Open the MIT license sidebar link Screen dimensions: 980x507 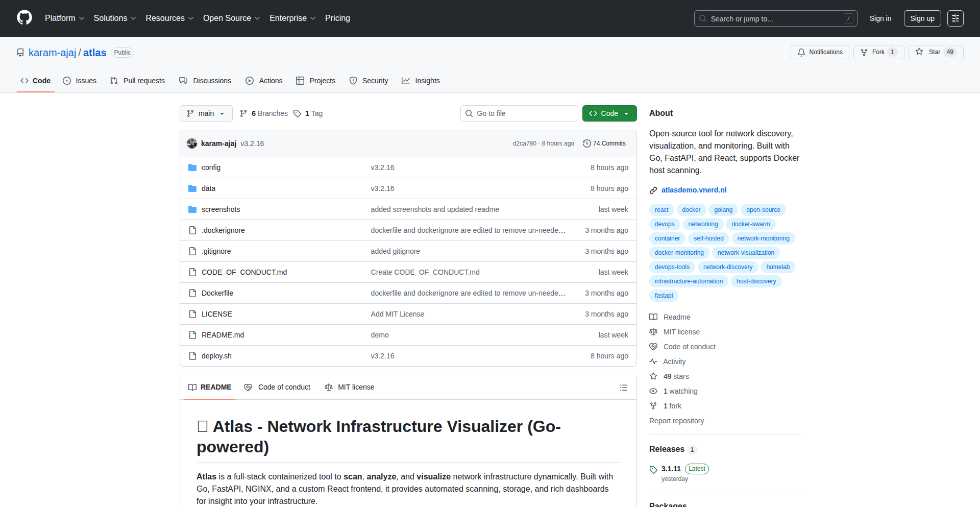(675, 332)
